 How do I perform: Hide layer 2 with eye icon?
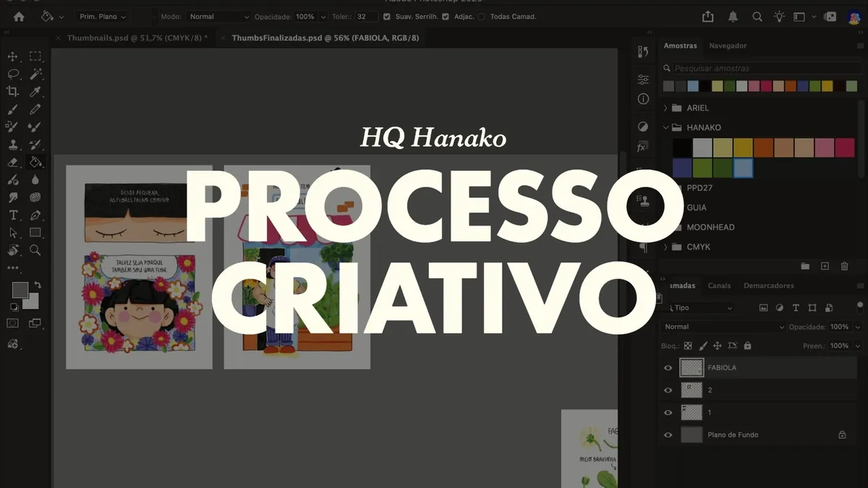[x=668, y=390]
